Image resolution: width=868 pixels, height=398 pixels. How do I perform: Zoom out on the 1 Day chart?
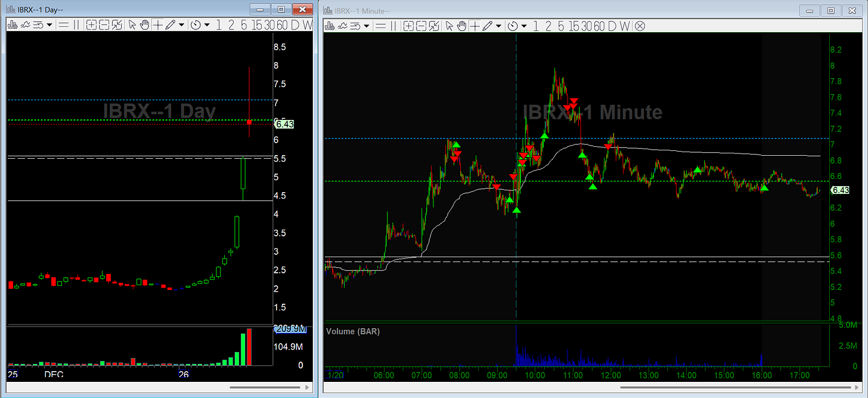tap(104, 25)
